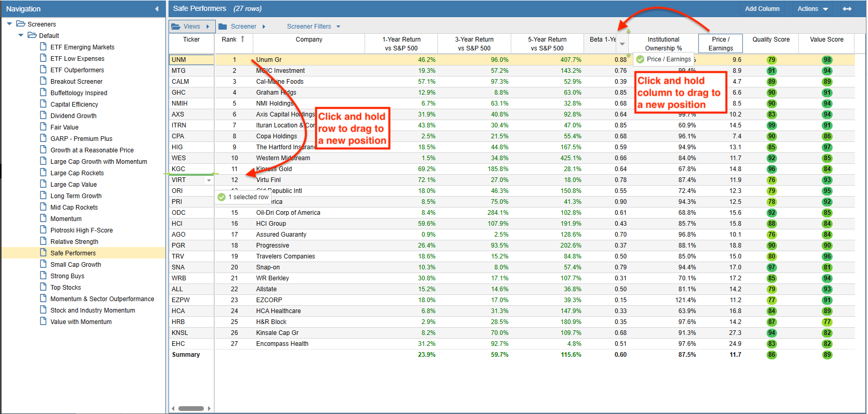This screenshot has height=414, width=868.
Task: Click left arrow of horizontal scrollbar
Action: click(x=173, y=409)
